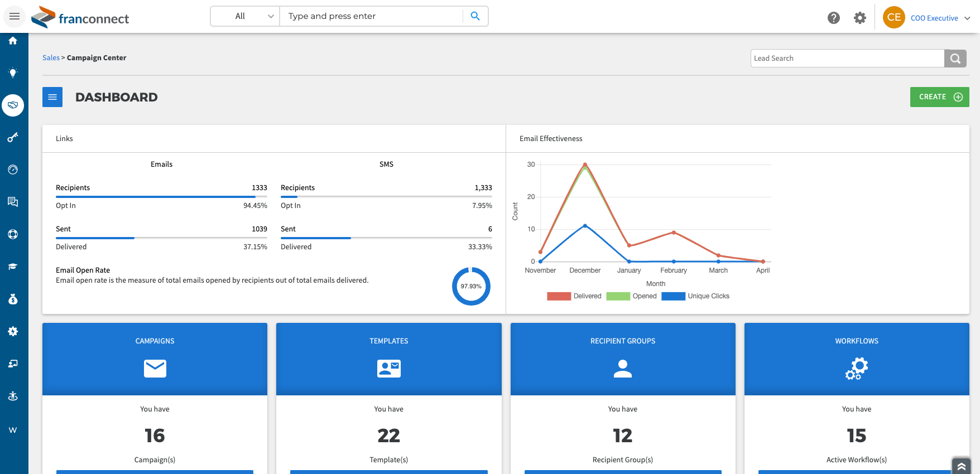
Task: Open the hamburger menu beside the FranConnect logo
Action: (x=15, y=16)
